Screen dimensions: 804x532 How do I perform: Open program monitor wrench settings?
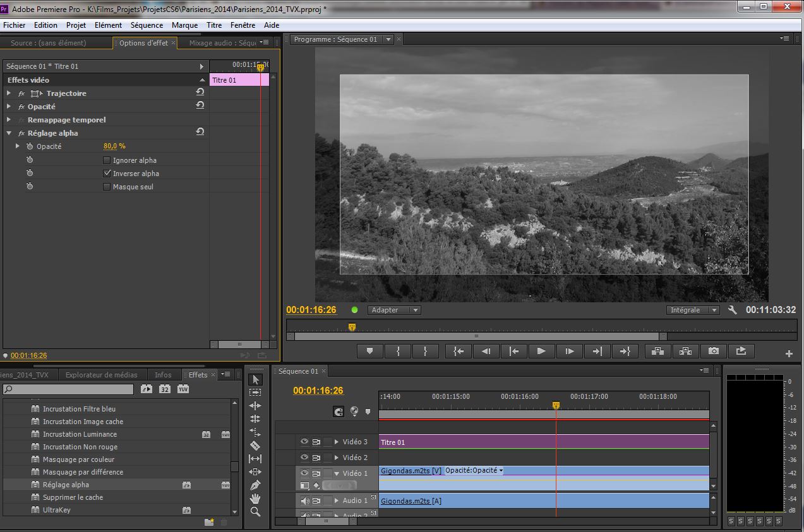coord(733,310)
